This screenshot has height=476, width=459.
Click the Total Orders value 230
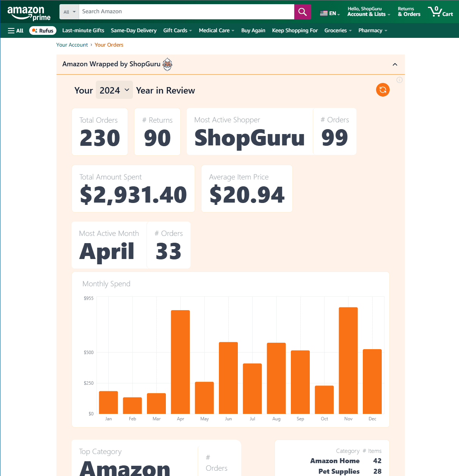[x=100, y=138]
